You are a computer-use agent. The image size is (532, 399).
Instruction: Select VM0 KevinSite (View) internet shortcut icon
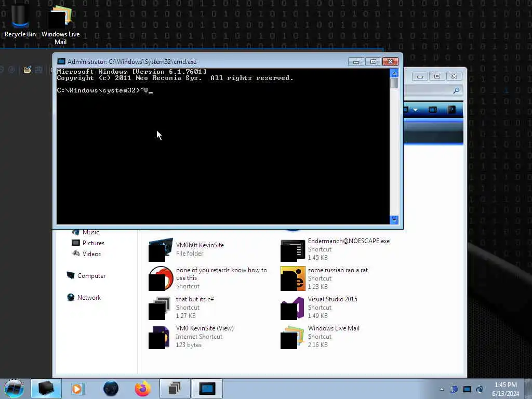[x=159, y=337]
